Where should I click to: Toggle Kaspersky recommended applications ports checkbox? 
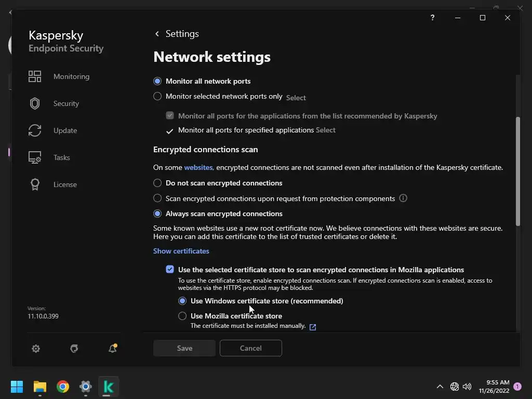170,116
